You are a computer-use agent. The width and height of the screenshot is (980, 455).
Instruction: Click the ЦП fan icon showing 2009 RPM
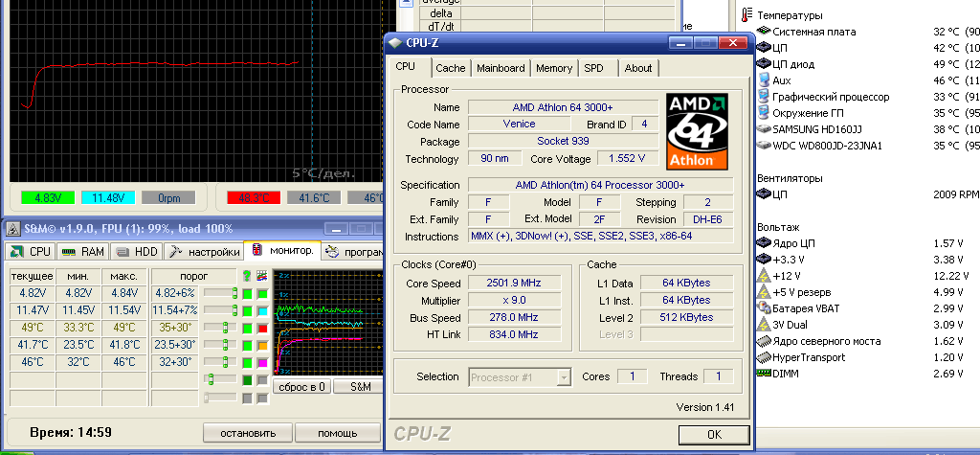pyautogui.click(x=764, y=194)
